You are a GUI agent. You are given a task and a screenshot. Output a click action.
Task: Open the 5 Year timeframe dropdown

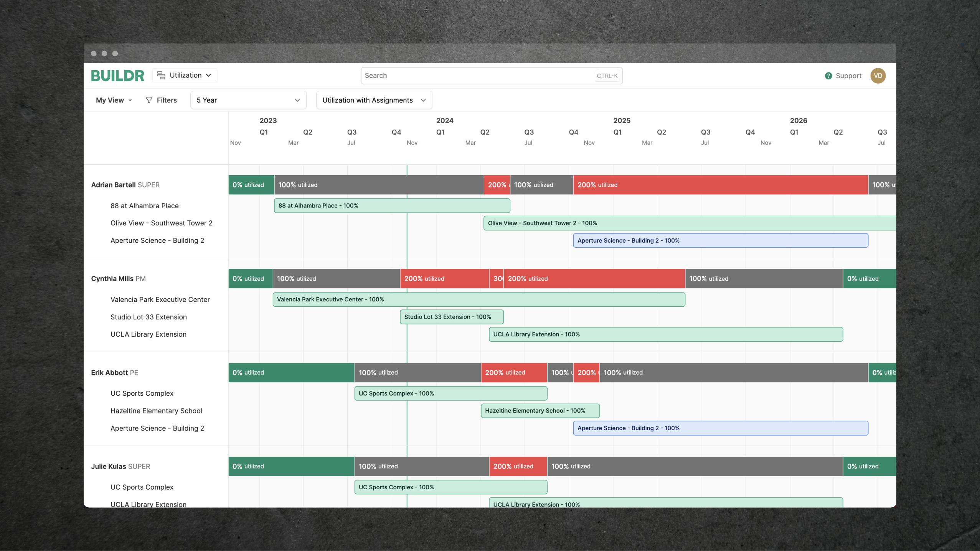[248, 100]
